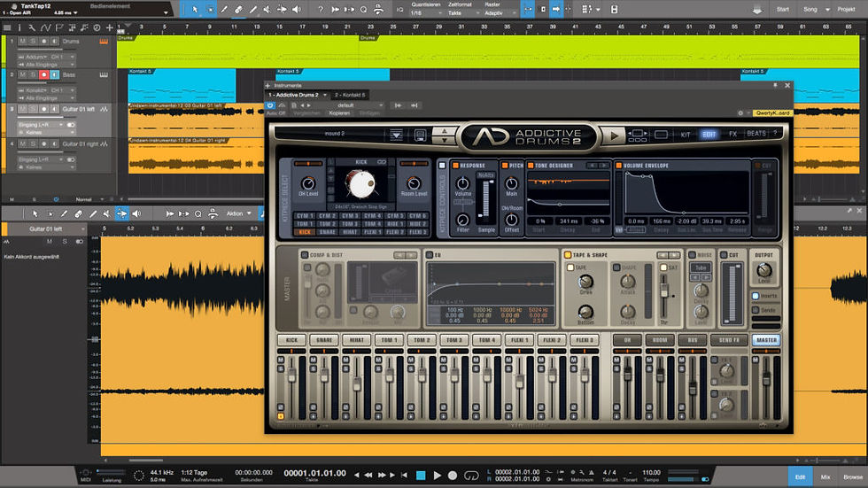Open the wrench track options icon
868x488 pixels.
[x=32, y=27]
